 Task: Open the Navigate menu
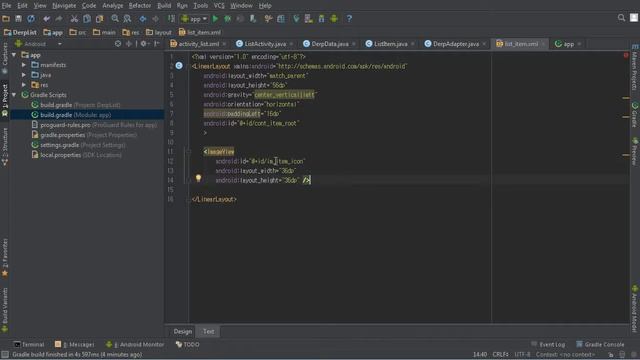pos(64,6)
